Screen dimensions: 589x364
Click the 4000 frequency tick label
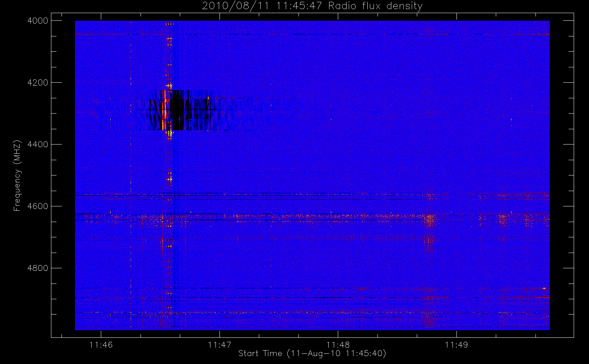point(38,21)
